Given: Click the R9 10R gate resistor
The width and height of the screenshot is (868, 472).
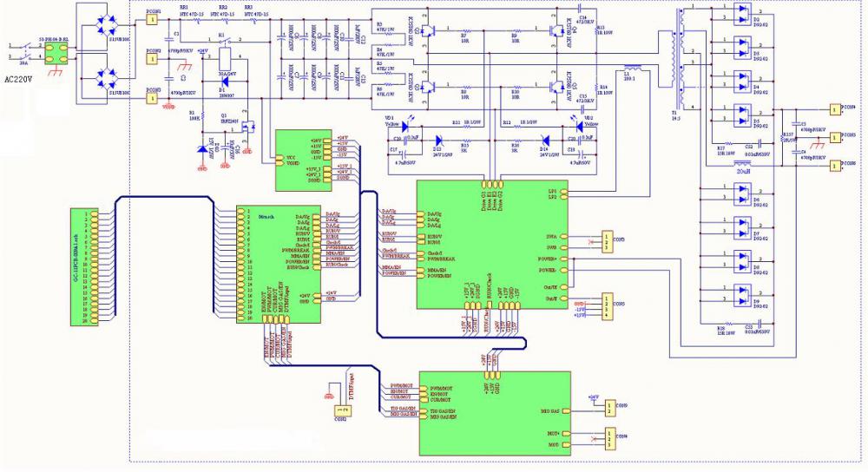Looking at the screenshot, I should [516, 29].
